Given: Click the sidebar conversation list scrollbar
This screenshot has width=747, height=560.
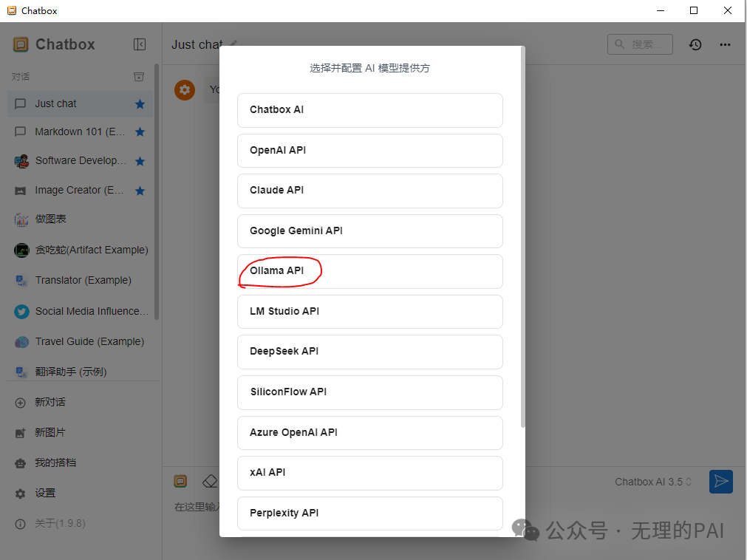Looking at the screenshot, I should 156,192.
